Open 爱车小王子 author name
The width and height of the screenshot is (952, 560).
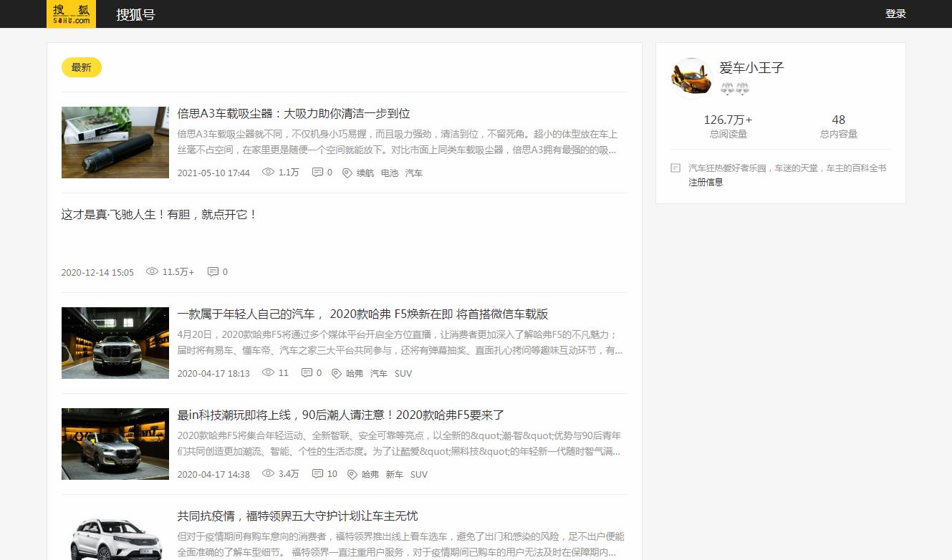tap(751, 68)
